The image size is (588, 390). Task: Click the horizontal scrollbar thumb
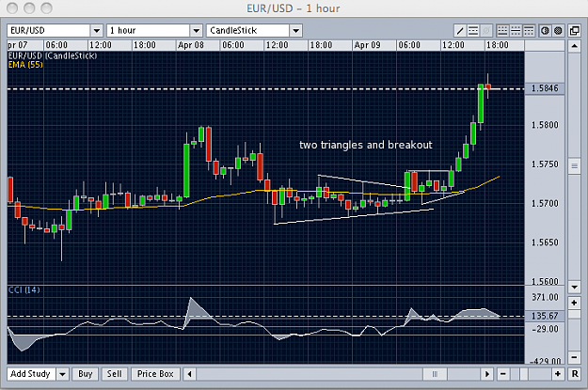(x=435, y=374)
